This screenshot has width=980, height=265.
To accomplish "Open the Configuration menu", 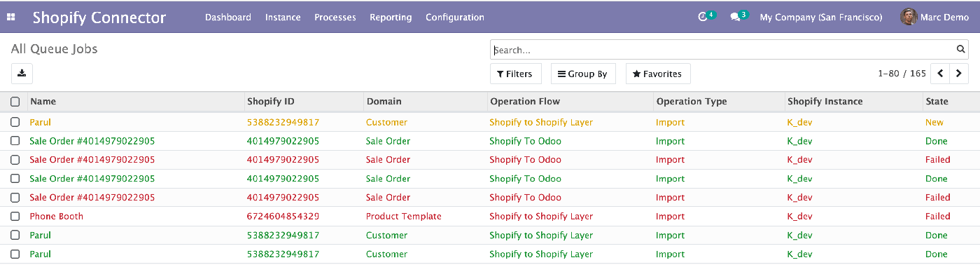I will 455,18.
